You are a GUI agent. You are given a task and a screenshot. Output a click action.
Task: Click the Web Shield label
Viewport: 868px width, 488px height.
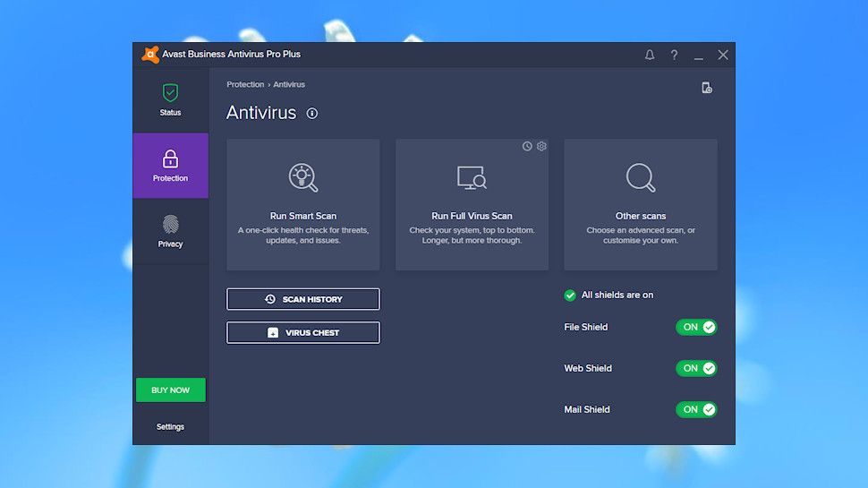click(x=588, y=368)
